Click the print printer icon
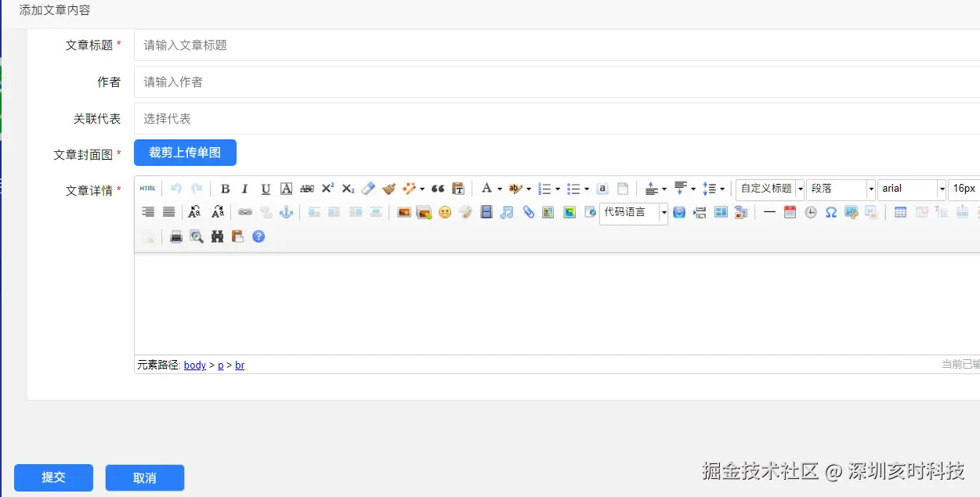 pyautogui.click(x=176, y=236)
